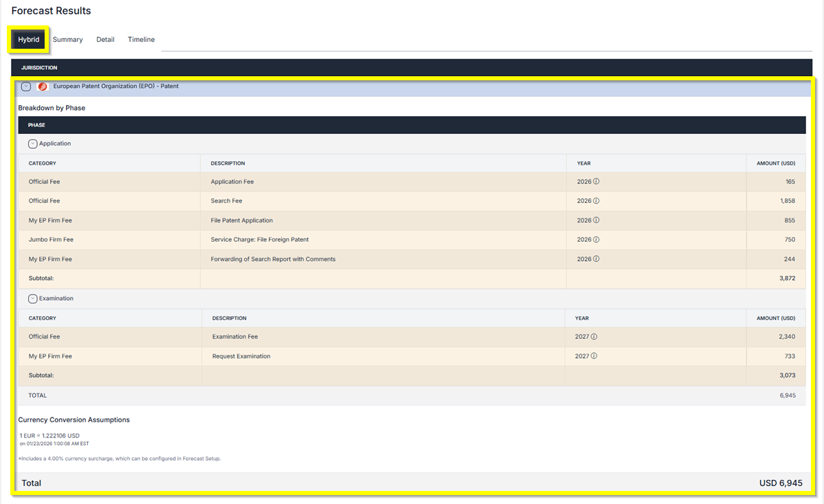
Task: Click info icon beside Search Fee year
Action: coord(596,201)
